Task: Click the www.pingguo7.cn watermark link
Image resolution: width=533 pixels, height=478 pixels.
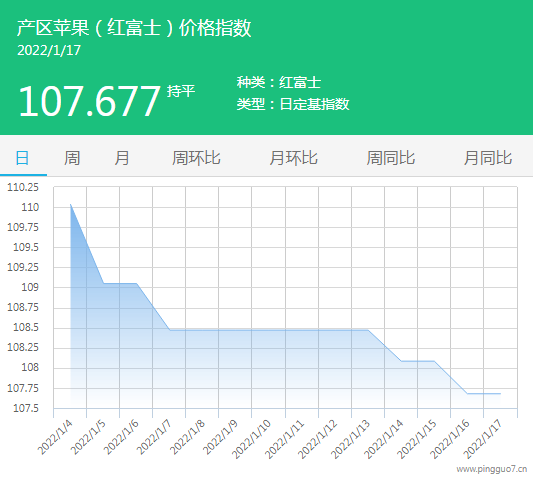Action: (492, 470)
